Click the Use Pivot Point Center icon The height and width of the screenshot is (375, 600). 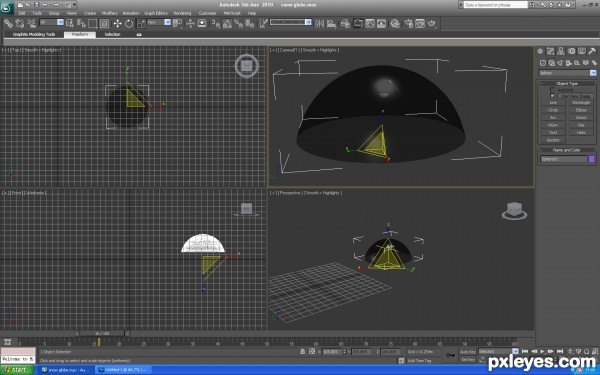coord(177,24)
